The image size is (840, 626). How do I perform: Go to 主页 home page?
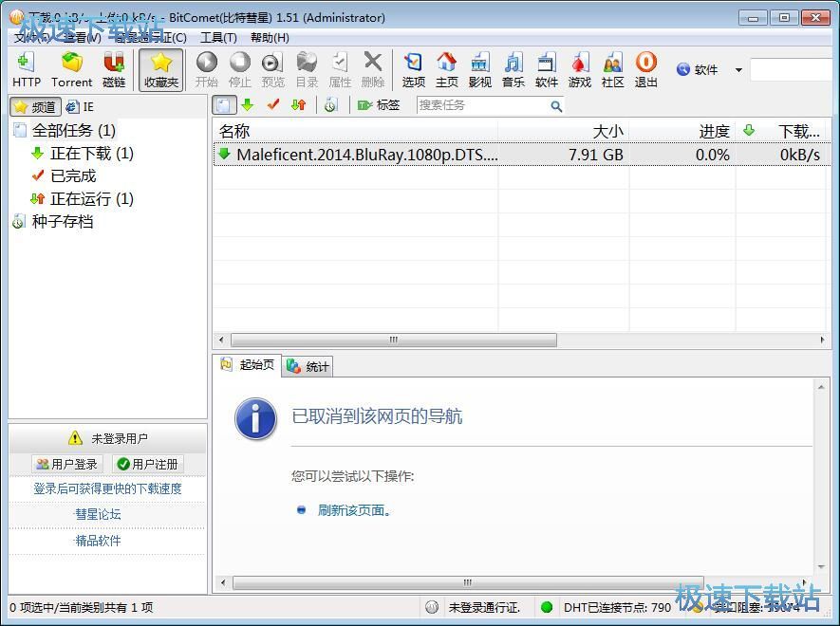click(x=447, y=69)
